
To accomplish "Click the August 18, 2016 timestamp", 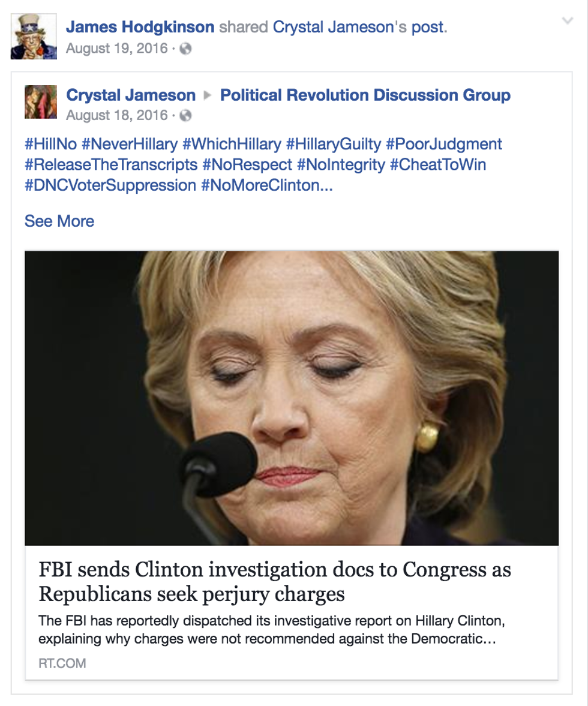I will [x=116, y=115].
